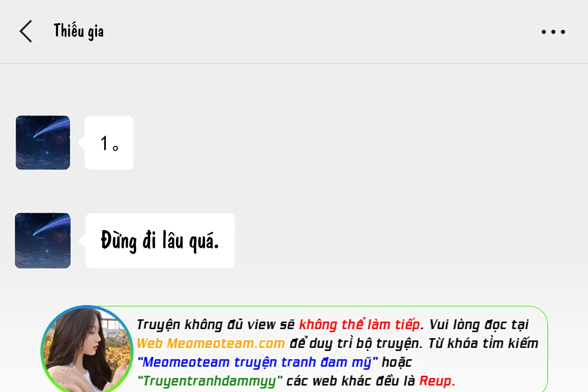Click the circular girl photo in the banner

(x=87, y=350)
